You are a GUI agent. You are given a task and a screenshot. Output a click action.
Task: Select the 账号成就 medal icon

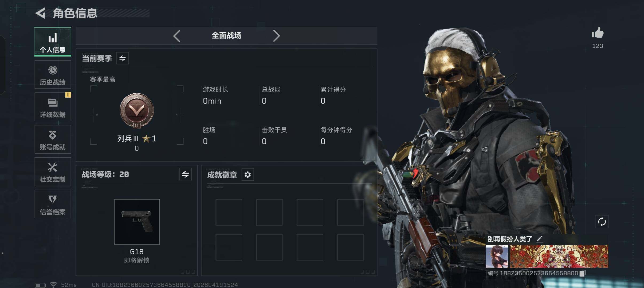pos(53,135)
